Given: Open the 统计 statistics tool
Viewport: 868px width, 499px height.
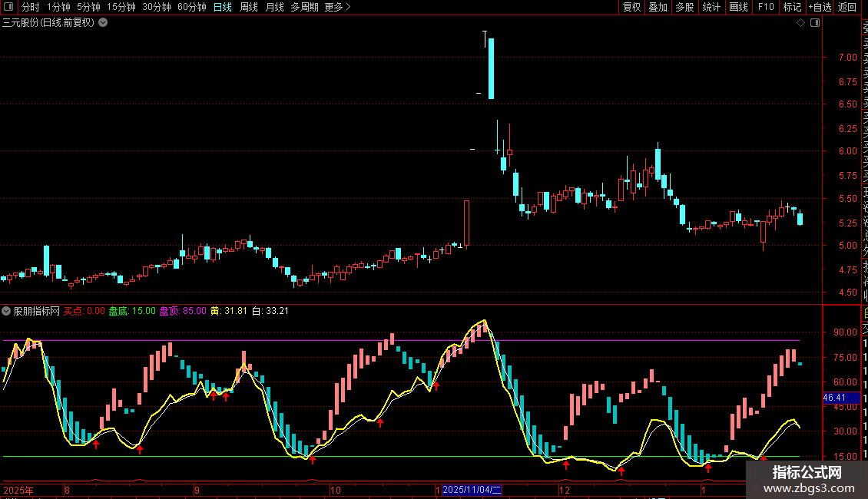Looking at the screenshot, I should (711, 7).
